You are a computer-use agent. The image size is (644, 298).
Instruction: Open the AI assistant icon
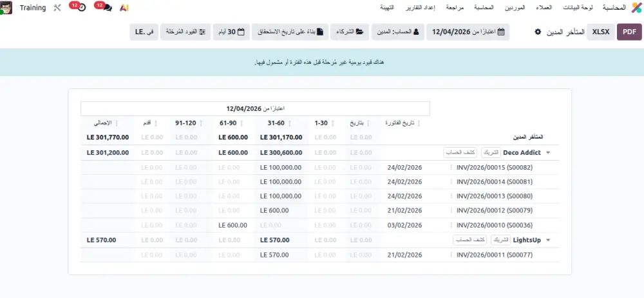click(x=124, y=8)
